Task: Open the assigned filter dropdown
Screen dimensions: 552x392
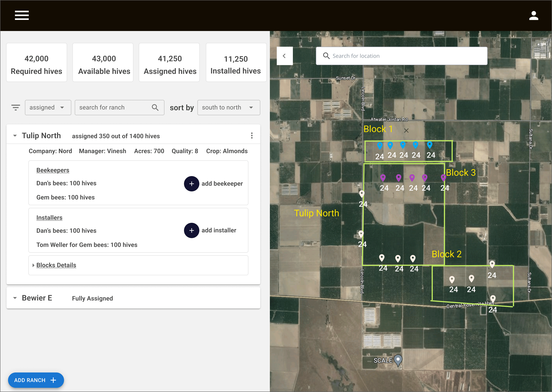Action: pos(48,107)
